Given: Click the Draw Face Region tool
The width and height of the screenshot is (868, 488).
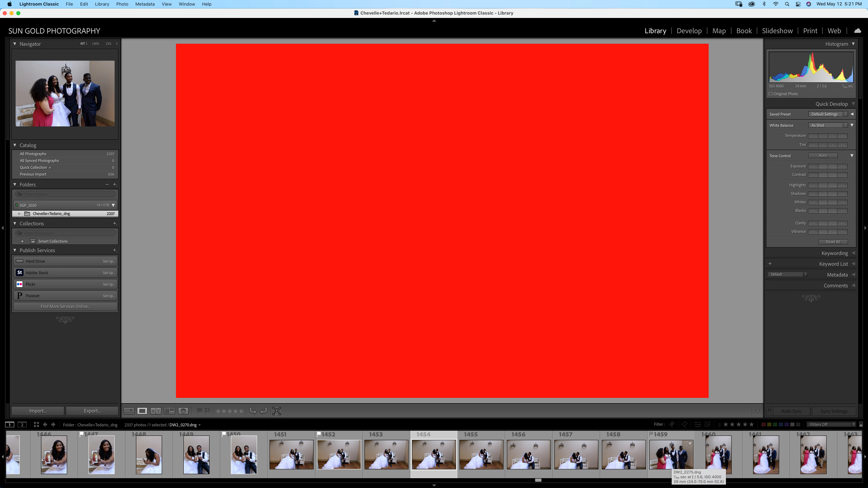Looking at the screenshot, I should [x=276, y=411].
